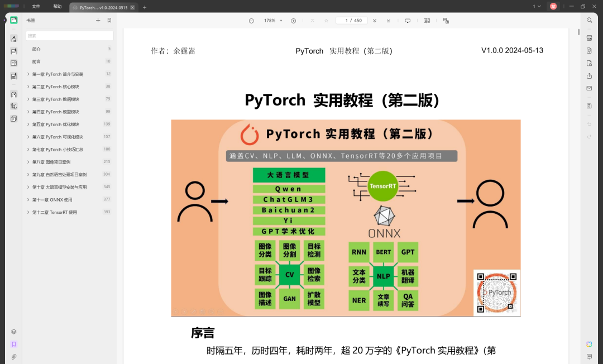Expand 第十二章 TensorRT 使用 bookmark
The height and width of the screenshot is (364, 603).
[28, 212]
